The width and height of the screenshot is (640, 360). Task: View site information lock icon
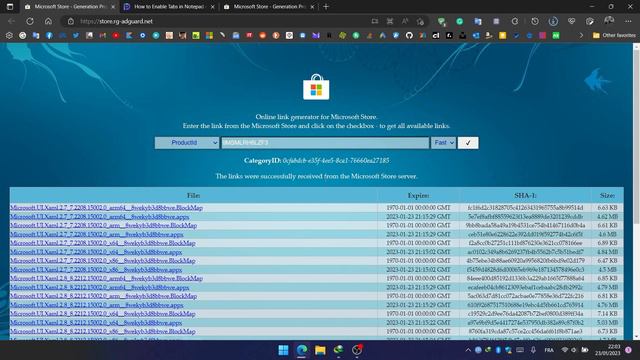tap(71, 21)
